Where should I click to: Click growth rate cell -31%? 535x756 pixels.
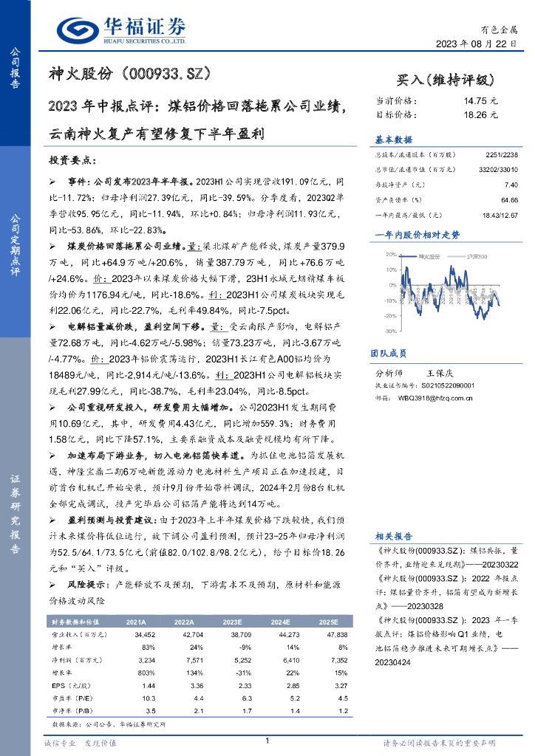(244, 673)
